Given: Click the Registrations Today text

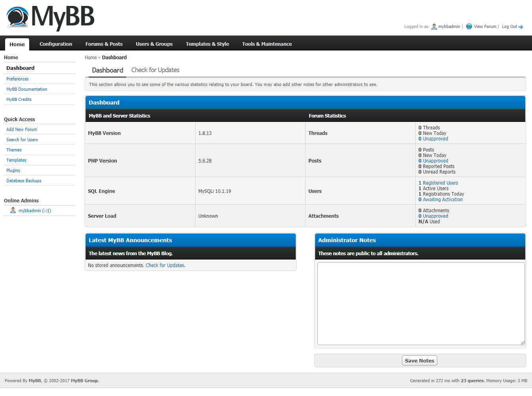Looking at the screenshot, I should click(441, 194).
